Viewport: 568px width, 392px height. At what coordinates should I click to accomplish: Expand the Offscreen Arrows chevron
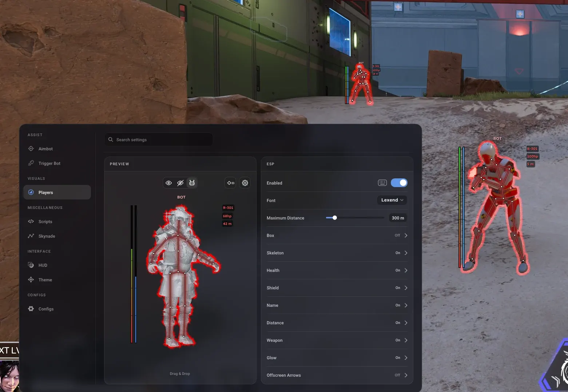(406, 375)
